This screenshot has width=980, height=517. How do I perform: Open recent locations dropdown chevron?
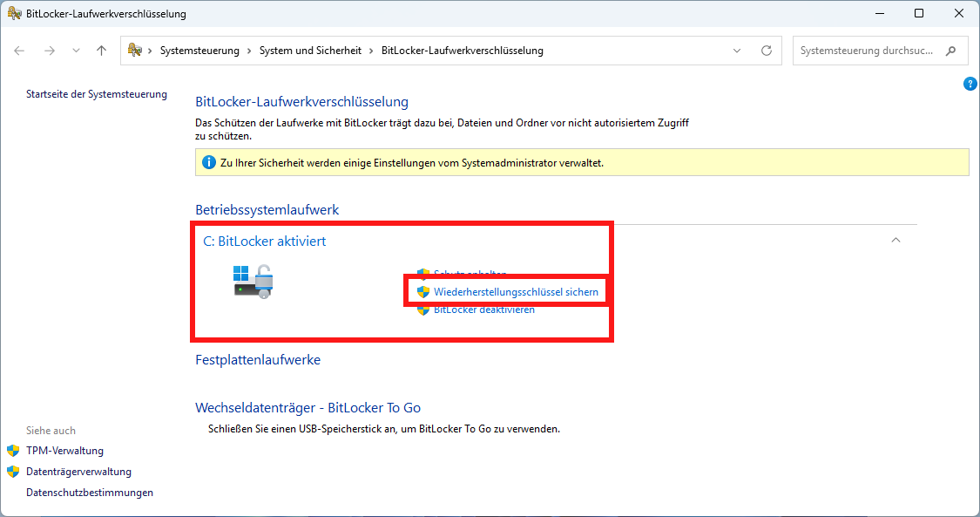pos(76,51)
